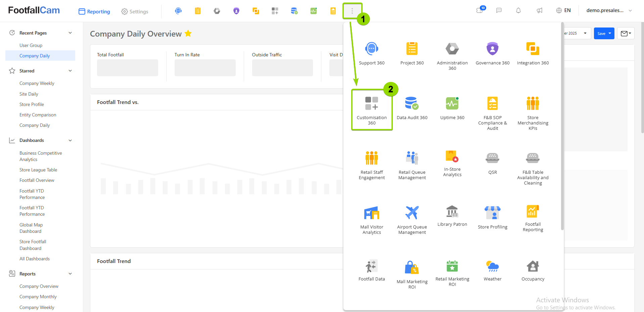Open Retail Staff Engagement app
The width and height of the screenshot is (644, 312).
(x=372, y=165)
